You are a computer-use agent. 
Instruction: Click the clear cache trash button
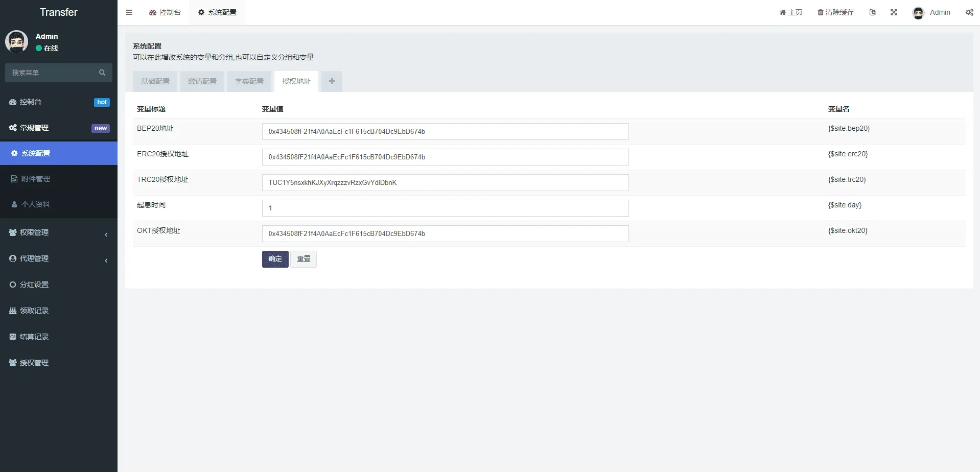coord(835,12)
